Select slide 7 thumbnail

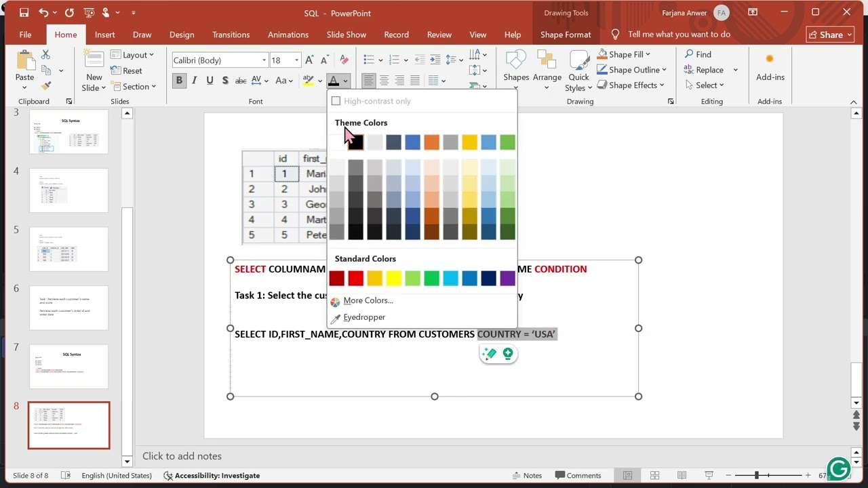pyautogui.click(x=68, y=367)
